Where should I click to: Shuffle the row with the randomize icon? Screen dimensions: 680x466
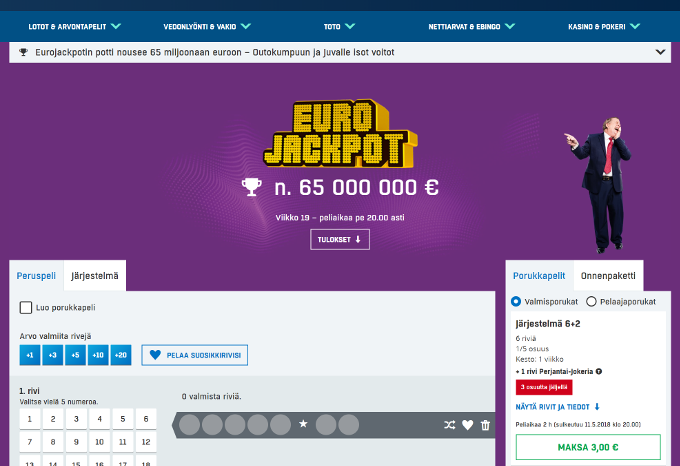point(450,425)
